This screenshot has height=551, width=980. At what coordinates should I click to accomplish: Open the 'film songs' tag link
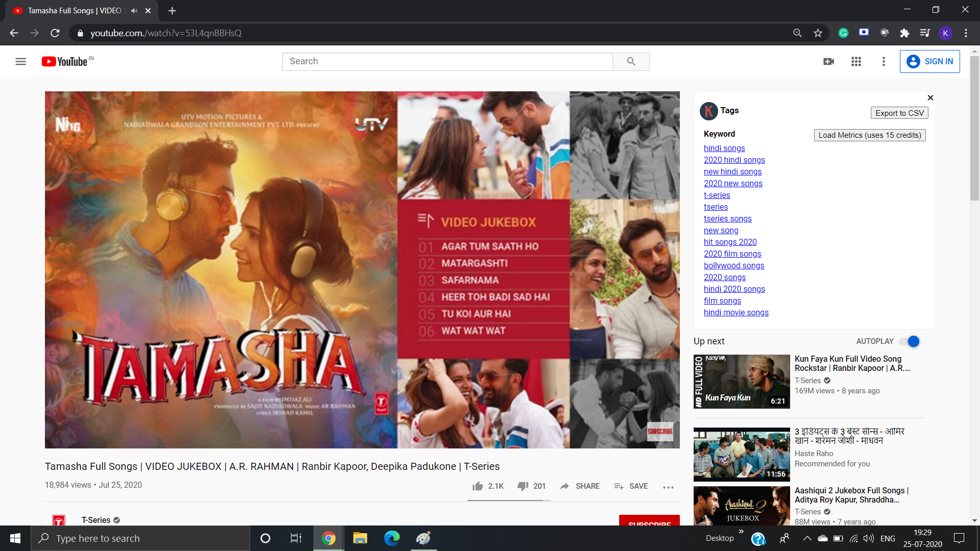click(722, 300)
